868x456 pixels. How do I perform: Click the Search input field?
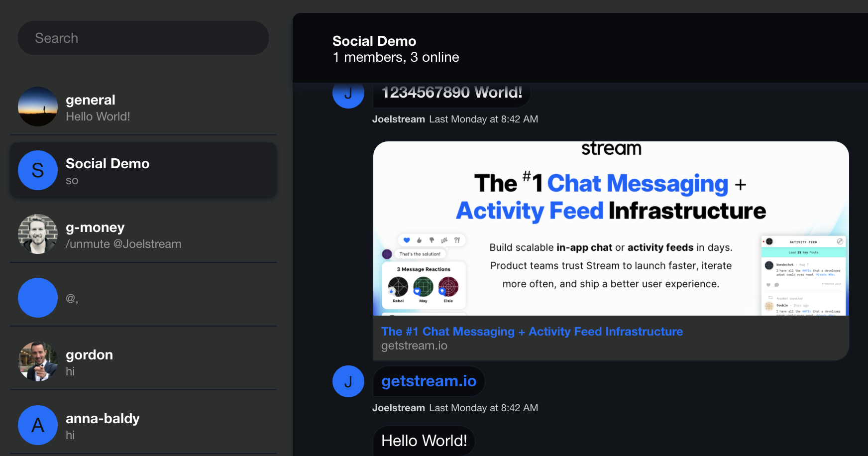(143, 38)
